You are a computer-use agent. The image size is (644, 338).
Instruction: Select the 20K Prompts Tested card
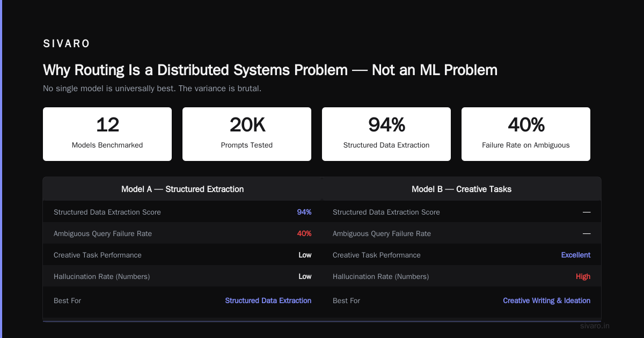click(x=247, y=134)
